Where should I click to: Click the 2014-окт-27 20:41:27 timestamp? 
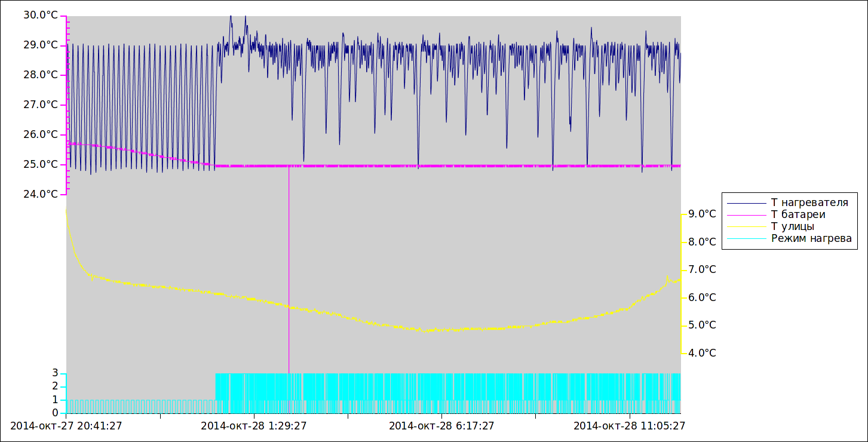point(66,426)
